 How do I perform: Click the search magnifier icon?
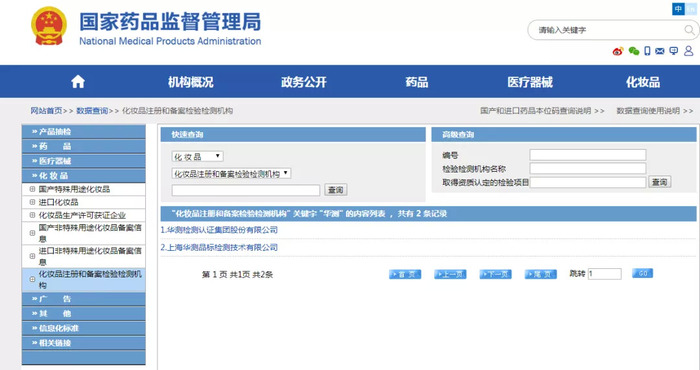pyautogui.click(x=689, y=30)
